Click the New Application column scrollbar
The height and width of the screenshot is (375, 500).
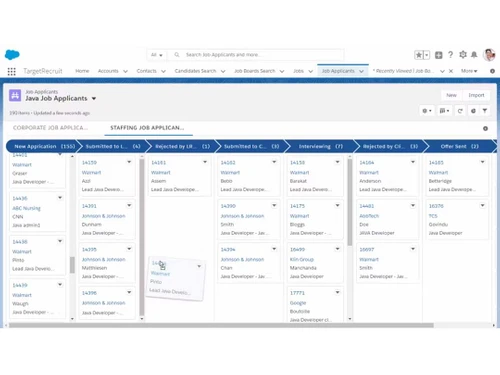click(72, 265)
